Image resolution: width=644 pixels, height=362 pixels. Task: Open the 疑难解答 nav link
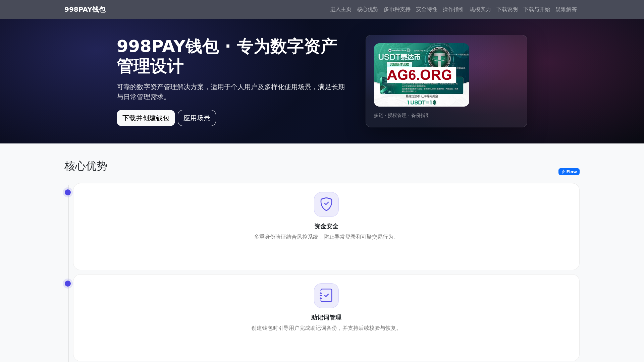[566, 9]
